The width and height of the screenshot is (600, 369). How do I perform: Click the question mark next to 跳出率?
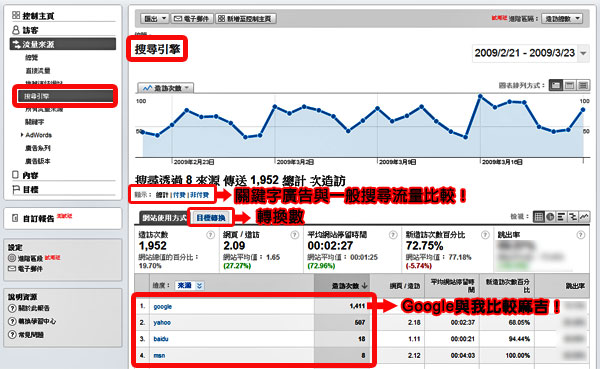(580, 235)
